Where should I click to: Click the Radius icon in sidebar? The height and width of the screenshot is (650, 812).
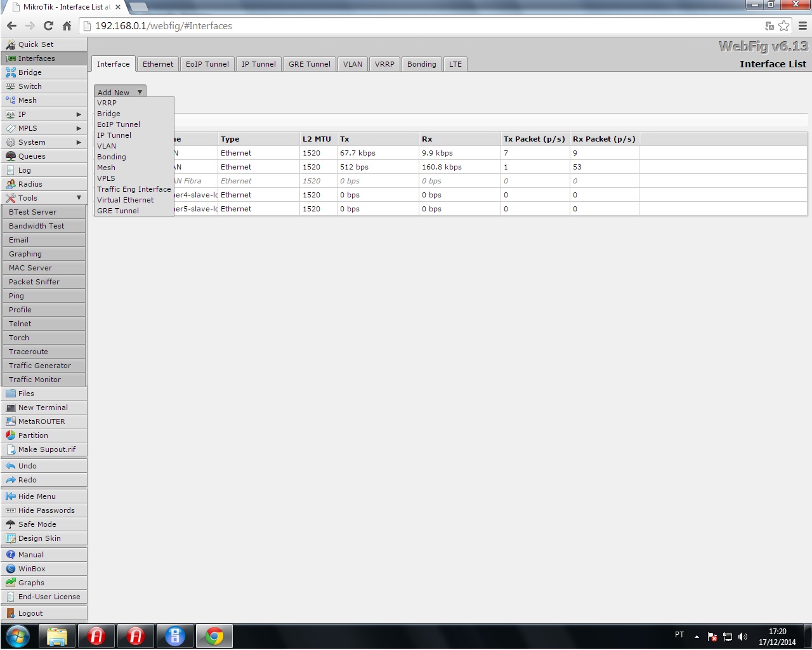pos(11,184)
